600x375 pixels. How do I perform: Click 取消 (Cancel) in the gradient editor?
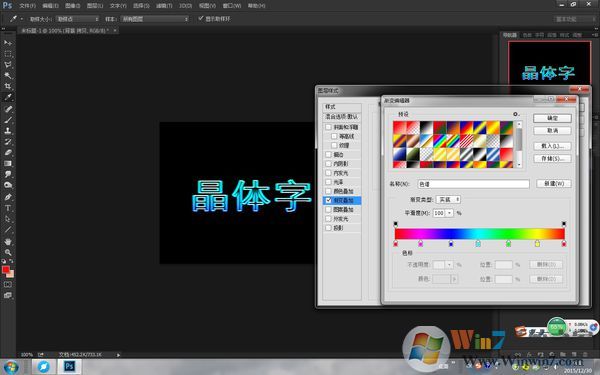point(553,130)
